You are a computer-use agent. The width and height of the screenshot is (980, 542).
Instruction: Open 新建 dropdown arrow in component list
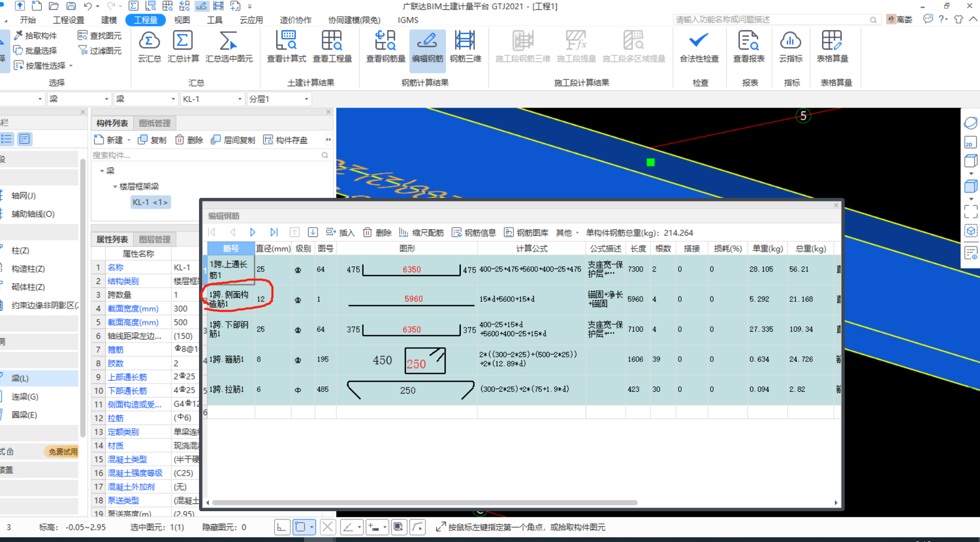[x=129, y=140]
